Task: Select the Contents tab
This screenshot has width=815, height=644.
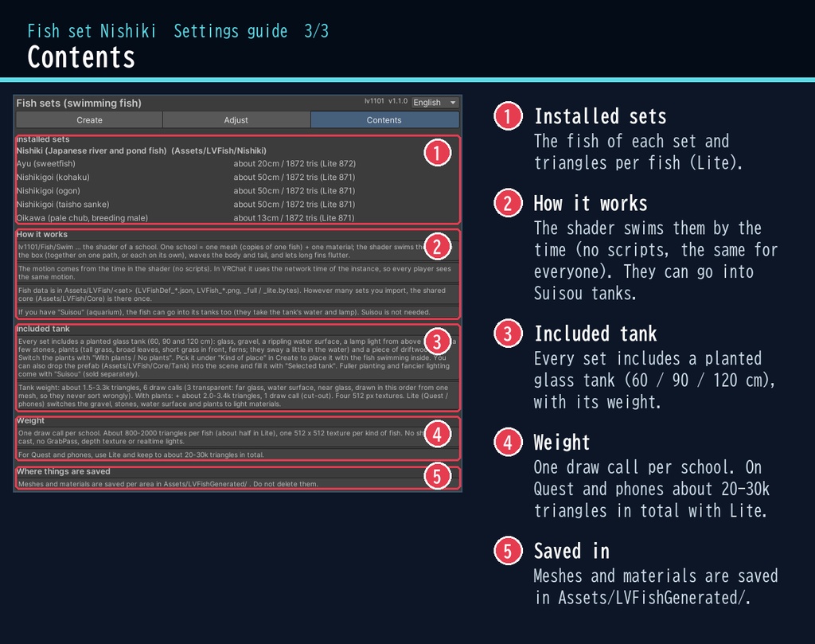Action: click(384, 119)
